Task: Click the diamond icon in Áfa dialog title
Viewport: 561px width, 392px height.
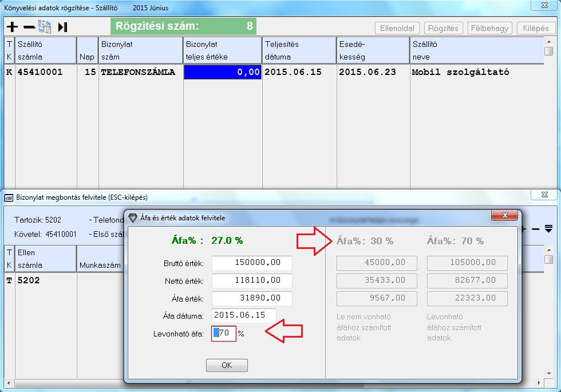Action: point(133,217)
